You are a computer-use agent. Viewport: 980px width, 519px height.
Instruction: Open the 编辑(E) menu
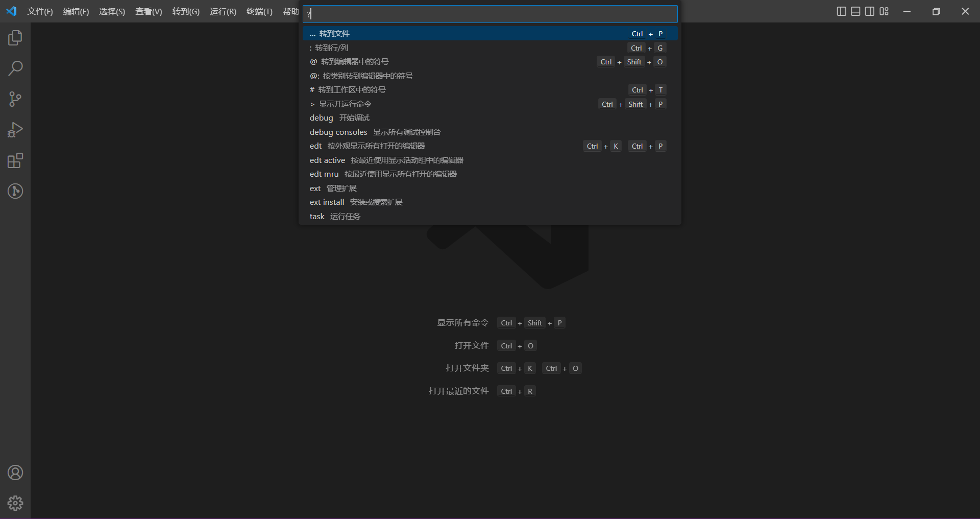coord(76,11)
